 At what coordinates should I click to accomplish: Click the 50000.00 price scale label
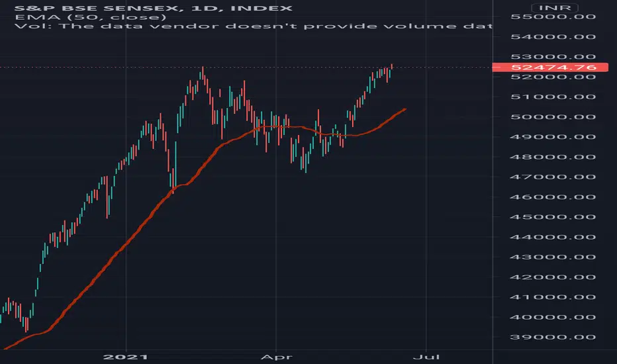tap(553, 117)
